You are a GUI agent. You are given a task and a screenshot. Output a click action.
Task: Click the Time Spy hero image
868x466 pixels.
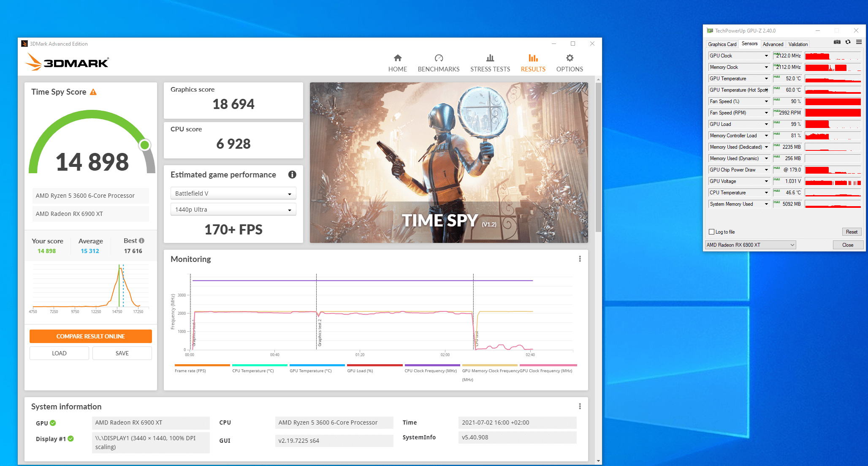coord(449,163)
